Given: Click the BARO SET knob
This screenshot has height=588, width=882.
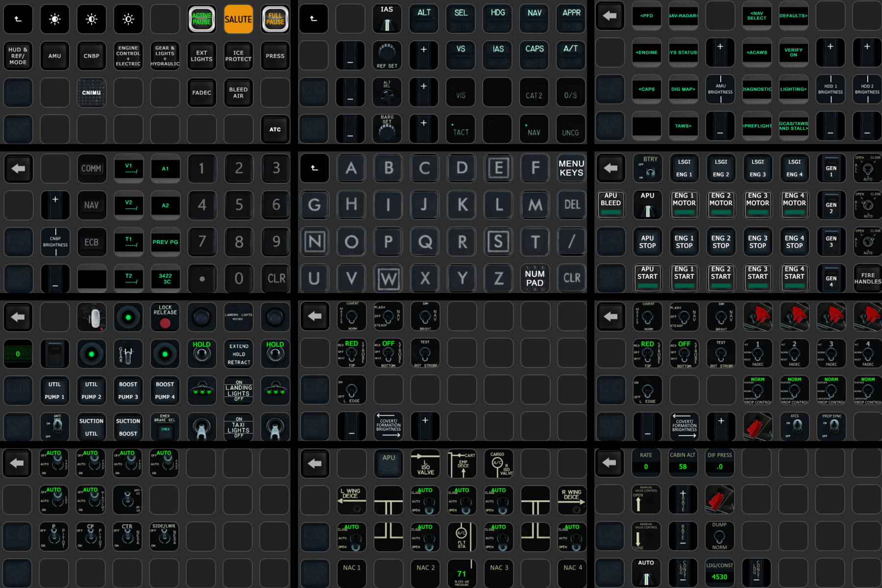Looking at the screenshot, I should (387, 129).
